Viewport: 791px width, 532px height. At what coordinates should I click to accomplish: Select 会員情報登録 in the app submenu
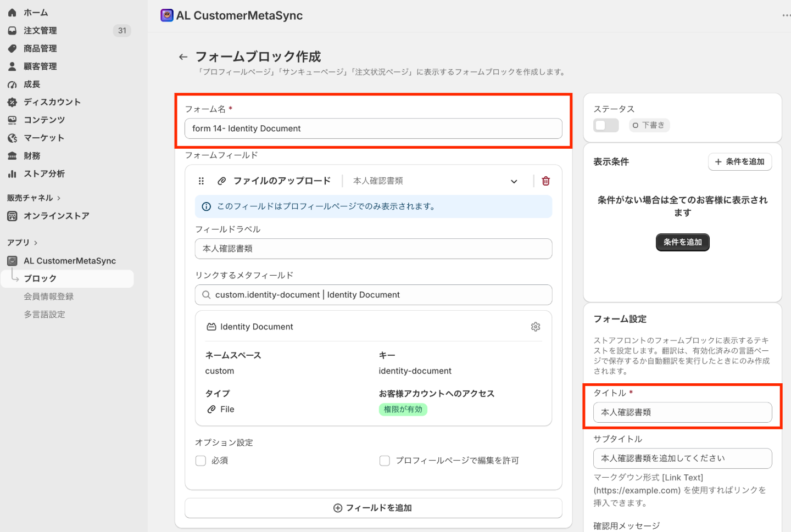coord(48,296)
